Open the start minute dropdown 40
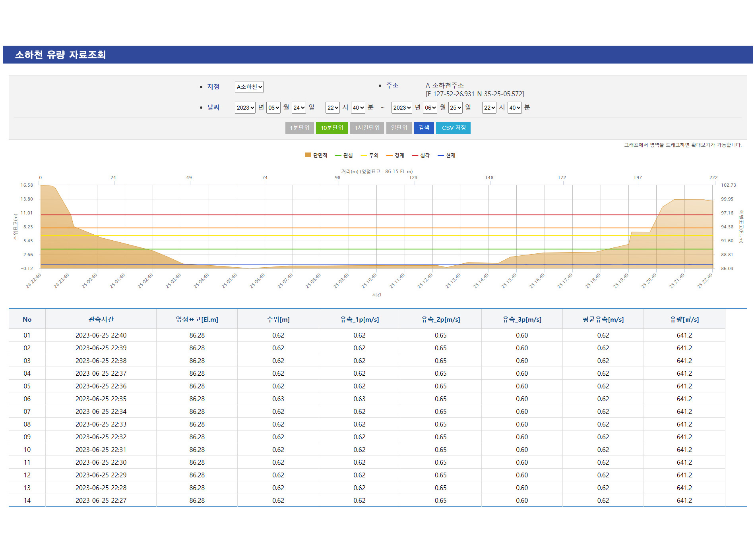The width and height of the screenshot is (756, 556). click(358, 108)
